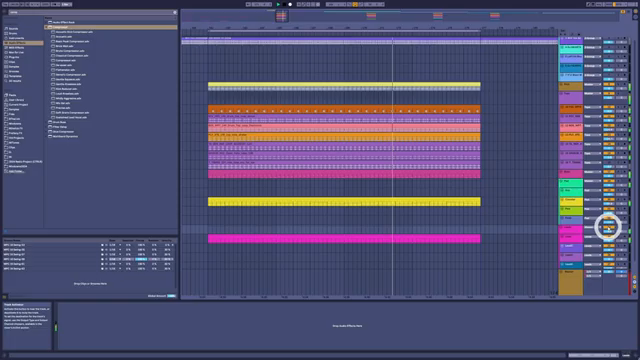Select the green Pad track header
The image size is (640, 360).
(x=571, y=183)
